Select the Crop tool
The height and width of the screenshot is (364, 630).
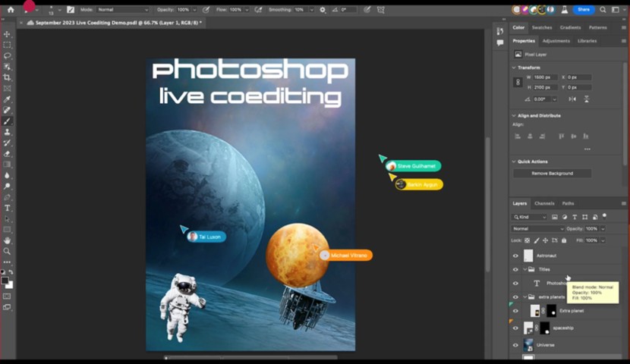pyautogui.click(x=8, y=77)
